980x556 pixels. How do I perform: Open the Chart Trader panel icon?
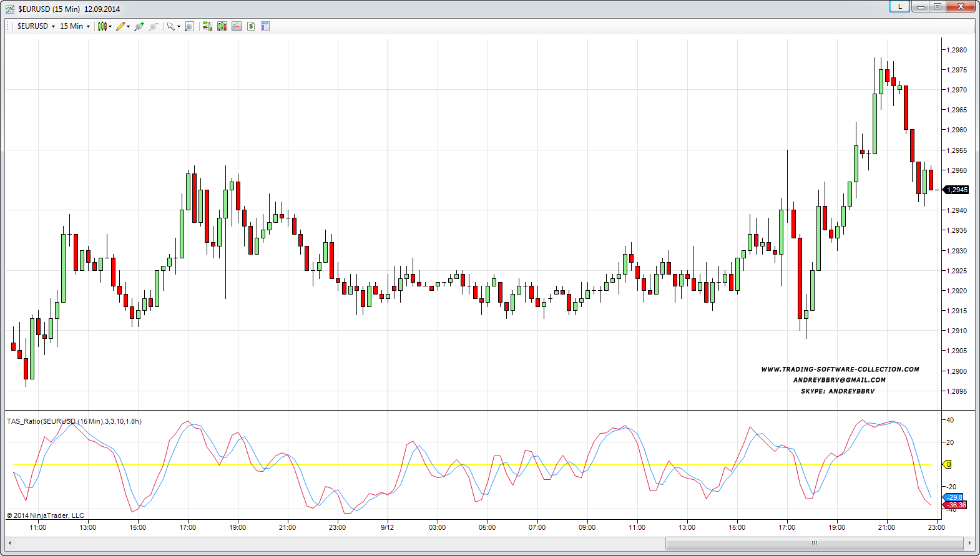[207, 26]
